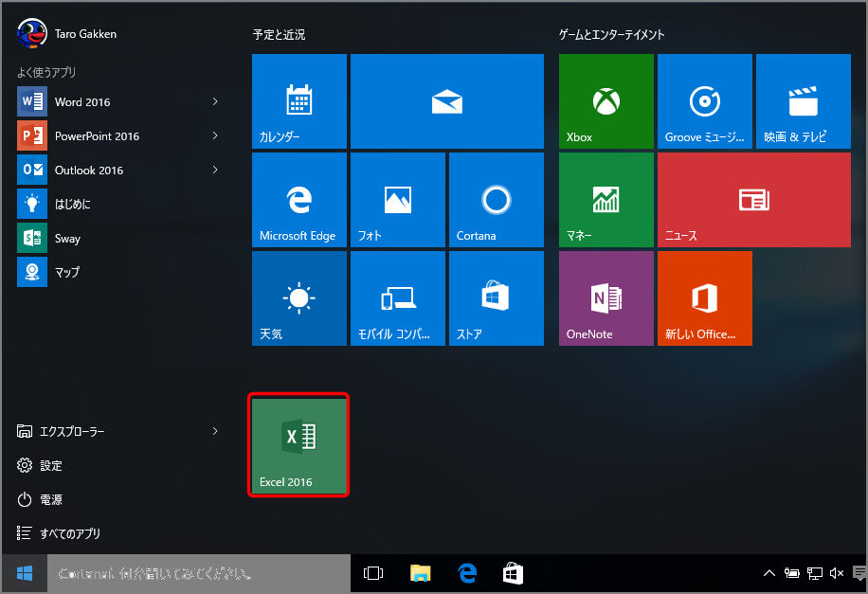The image size is (868, 594).
Task: Expand Outlook 2016 jump list arrow
Action: pos(215,170)
